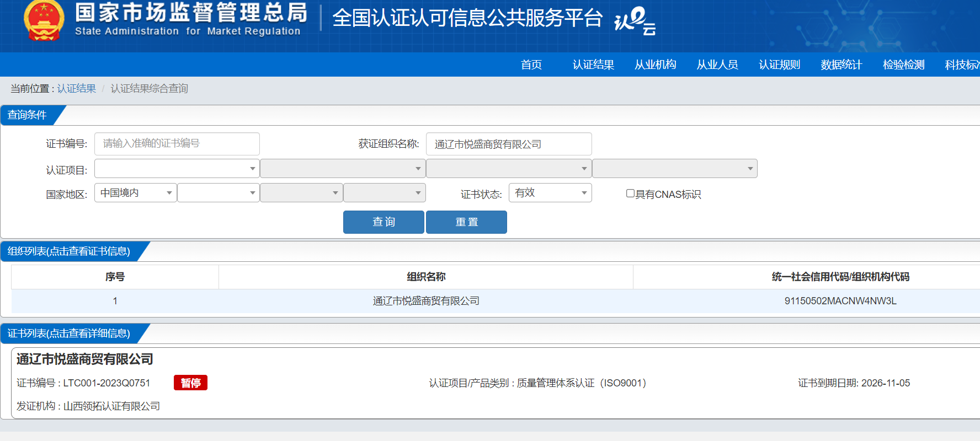Viewport: 980px width, 441px height.
Task: Select the 查询条件 section tab
Action: pos(28,115)
